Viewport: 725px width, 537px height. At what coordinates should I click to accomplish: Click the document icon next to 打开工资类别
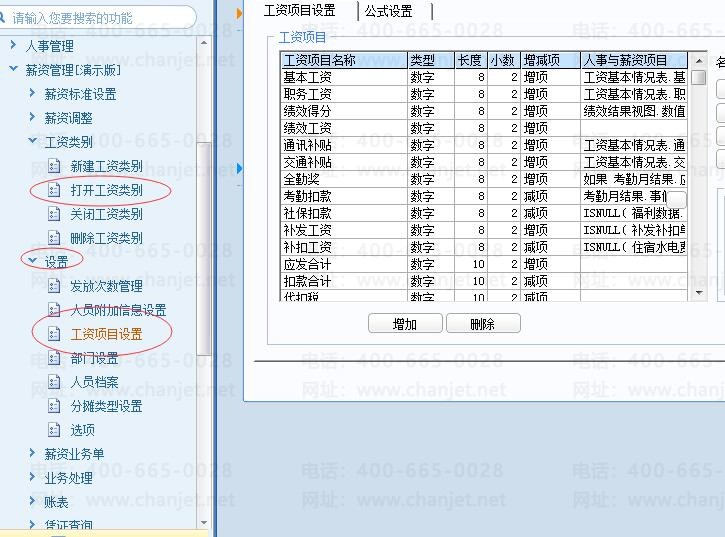pyautogui.click(x=54, y=190)
